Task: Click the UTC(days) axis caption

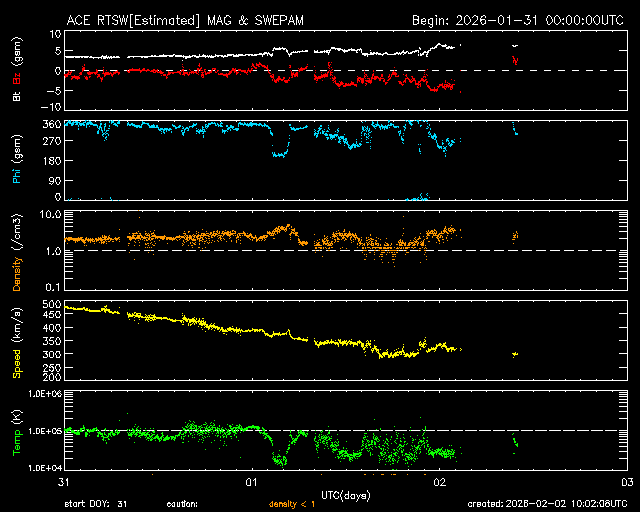Action: click(x=345, y=494)
